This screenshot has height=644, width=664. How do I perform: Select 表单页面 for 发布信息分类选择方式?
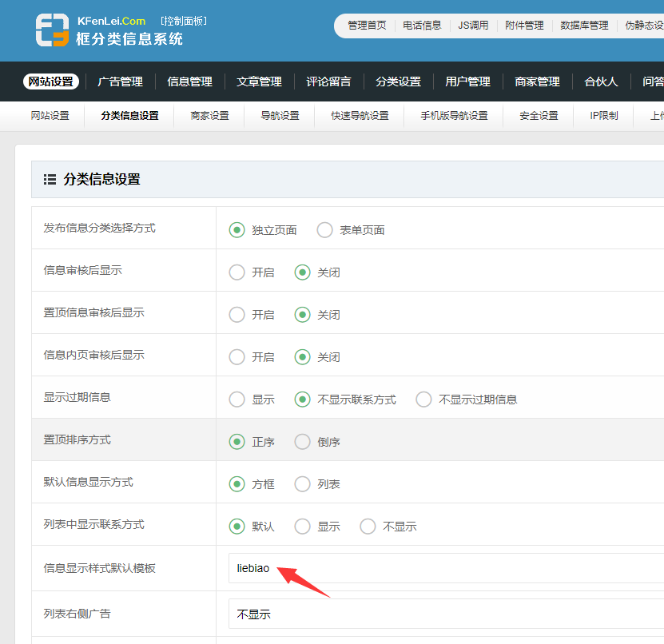324,230
